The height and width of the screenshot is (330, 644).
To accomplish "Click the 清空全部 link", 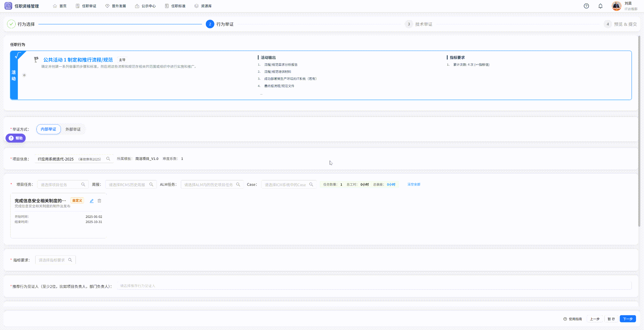I will coord(414,185).
